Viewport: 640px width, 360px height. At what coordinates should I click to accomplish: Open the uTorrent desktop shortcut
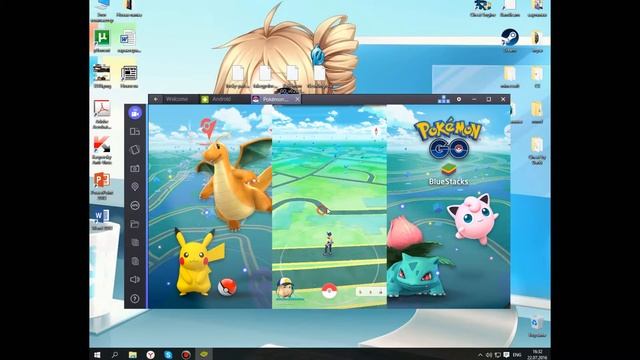click(x=102, y=40)
